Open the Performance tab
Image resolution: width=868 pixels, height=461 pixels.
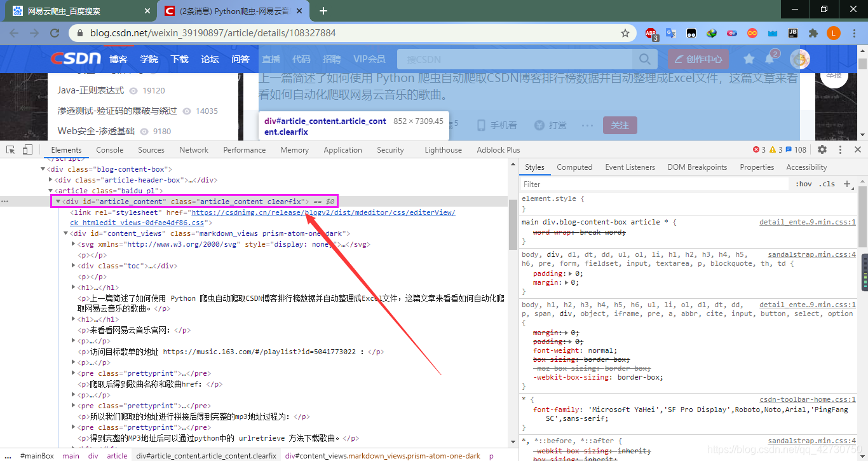(245, 150)
